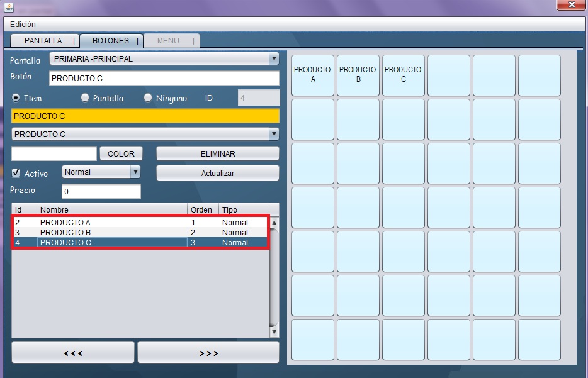Click the PRODUCTO B grid button
Image resolution: width=588 pixels, height=378 pixels.
[x=358, y=75]
